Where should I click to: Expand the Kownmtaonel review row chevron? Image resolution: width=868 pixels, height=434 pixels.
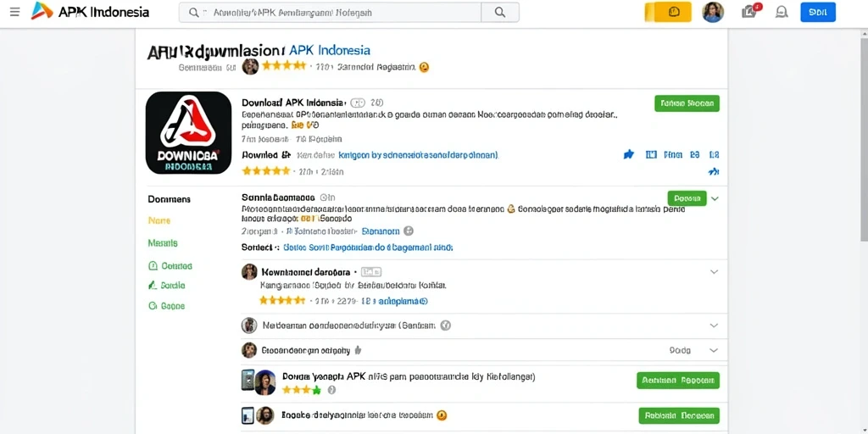coord(714,272)
